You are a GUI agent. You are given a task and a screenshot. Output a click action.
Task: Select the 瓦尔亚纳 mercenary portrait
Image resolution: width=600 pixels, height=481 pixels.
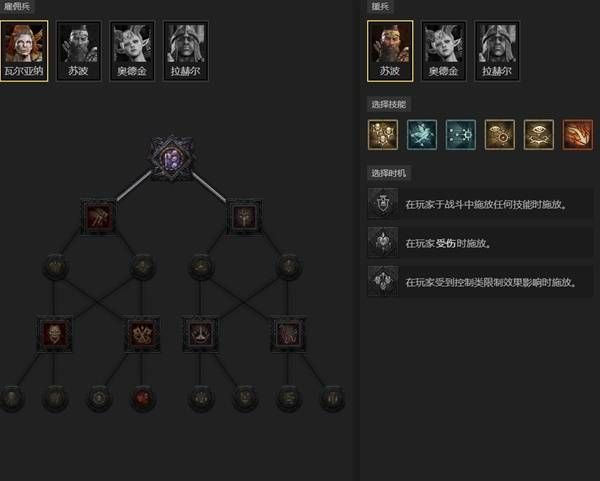point(24,51)
